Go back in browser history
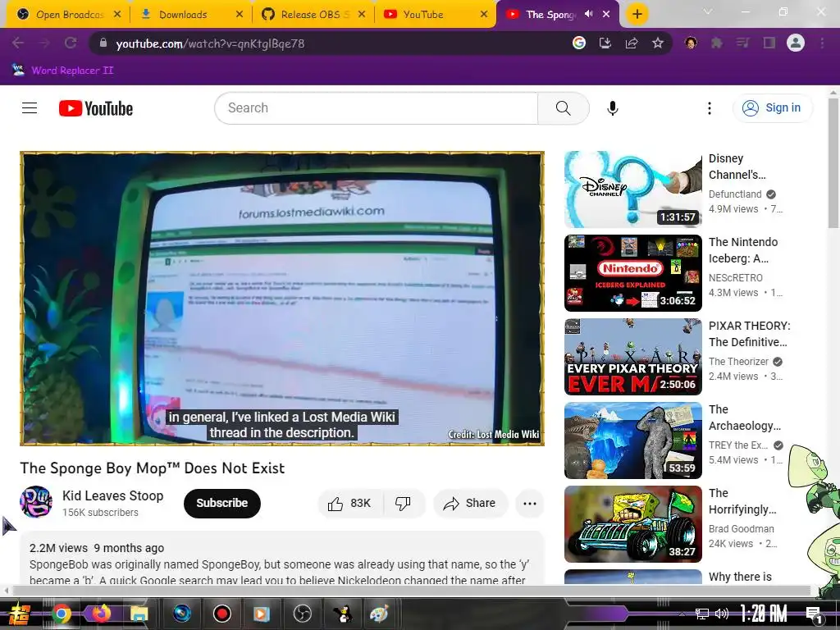This screenshot has width=840, height=630. [x=18, y=43]
